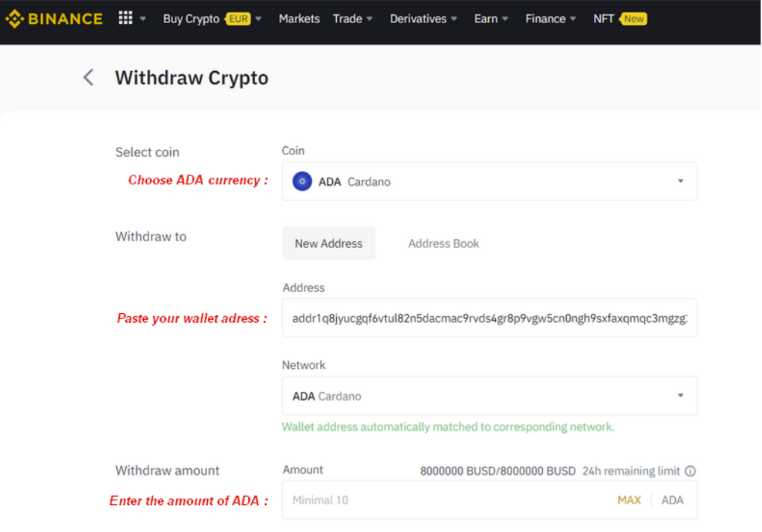The height and width of the screenshot is (532, 762).
Task: Open the Finance menu
Action: point(545,19)
